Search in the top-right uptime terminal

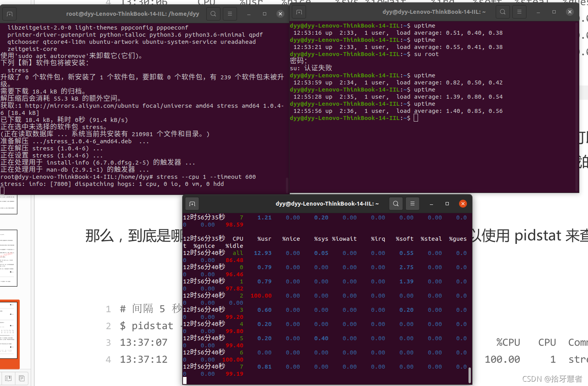click(502, 12)
